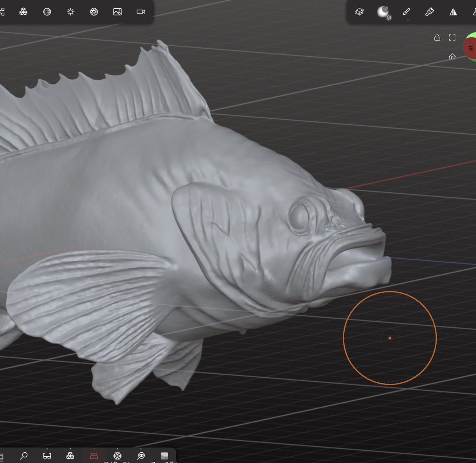Select the Painting brush icon

[x=406, y=12]
